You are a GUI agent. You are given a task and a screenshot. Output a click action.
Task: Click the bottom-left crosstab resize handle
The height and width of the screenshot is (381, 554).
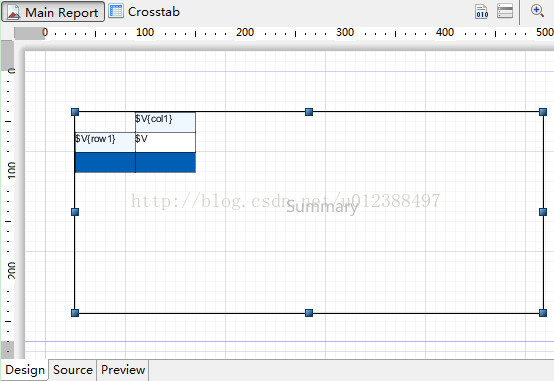(x=75, y=313)
